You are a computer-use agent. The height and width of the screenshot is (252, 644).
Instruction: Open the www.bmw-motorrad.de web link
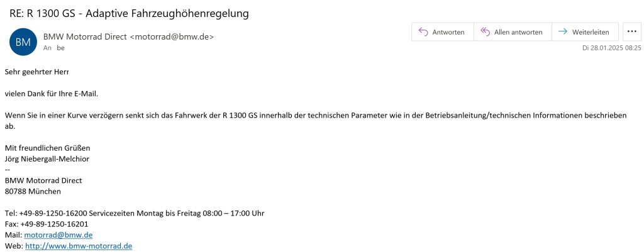[78, 246]
